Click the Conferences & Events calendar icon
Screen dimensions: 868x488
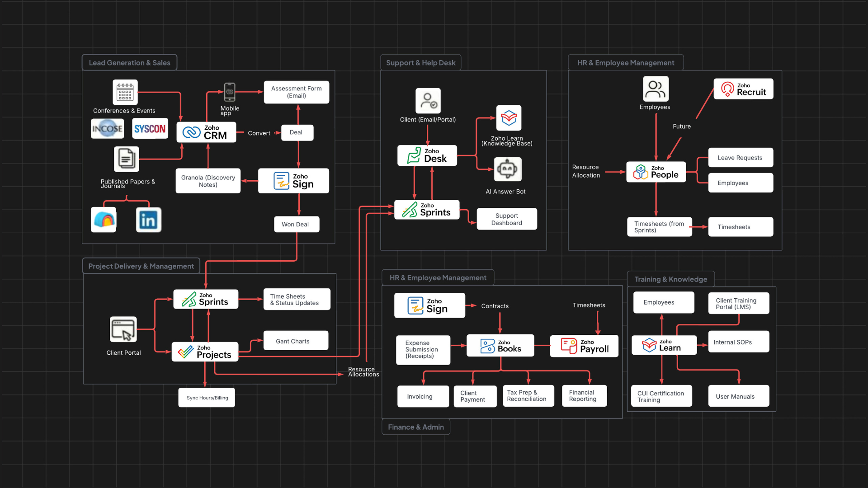click(x=125, y=92)
